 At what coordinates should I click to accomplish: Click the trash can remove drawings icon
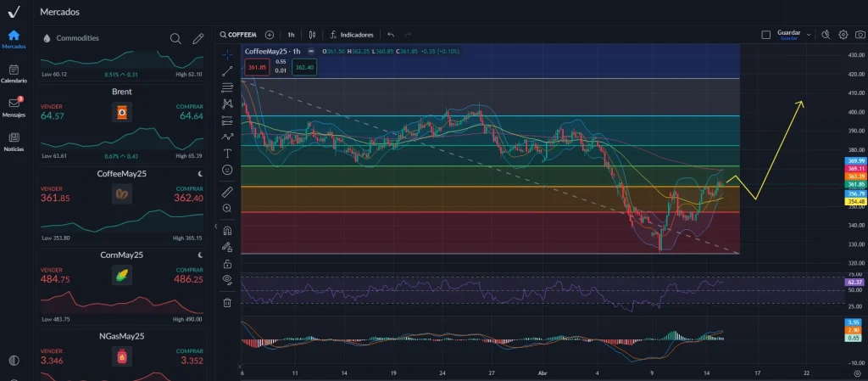coord(227,302)
